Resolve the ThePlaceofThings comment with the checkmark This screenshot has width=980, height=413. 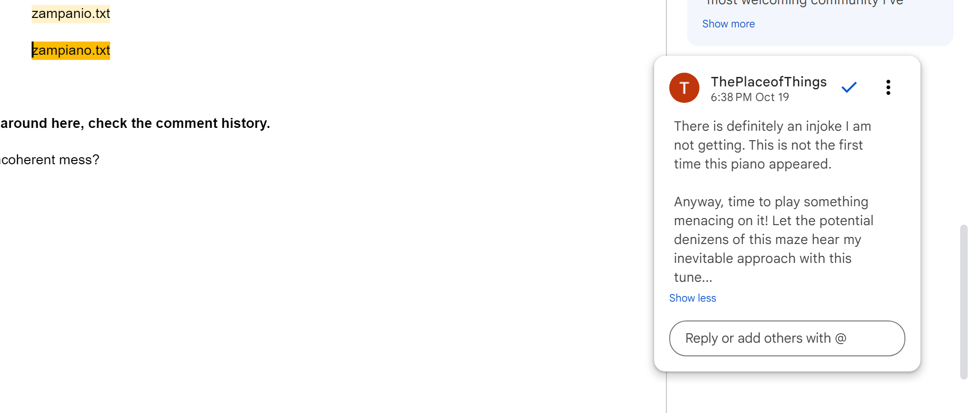849,87
